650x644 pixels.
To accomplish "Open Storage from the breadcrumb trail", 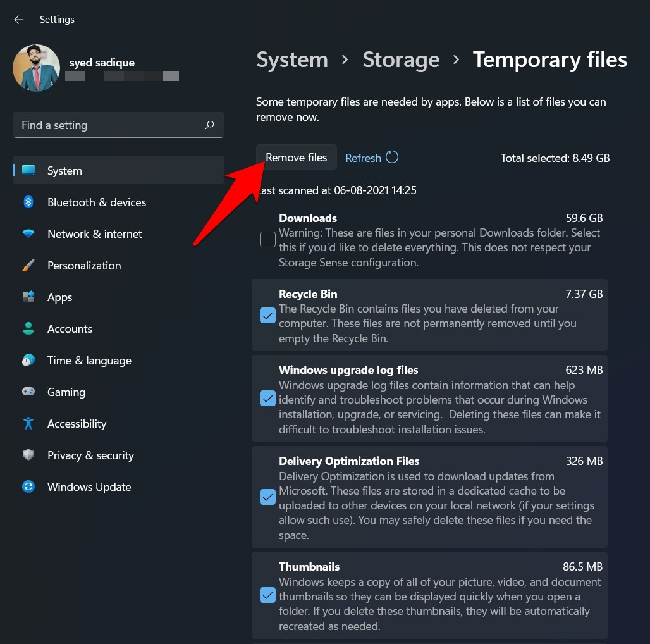I will click(401, 59).
